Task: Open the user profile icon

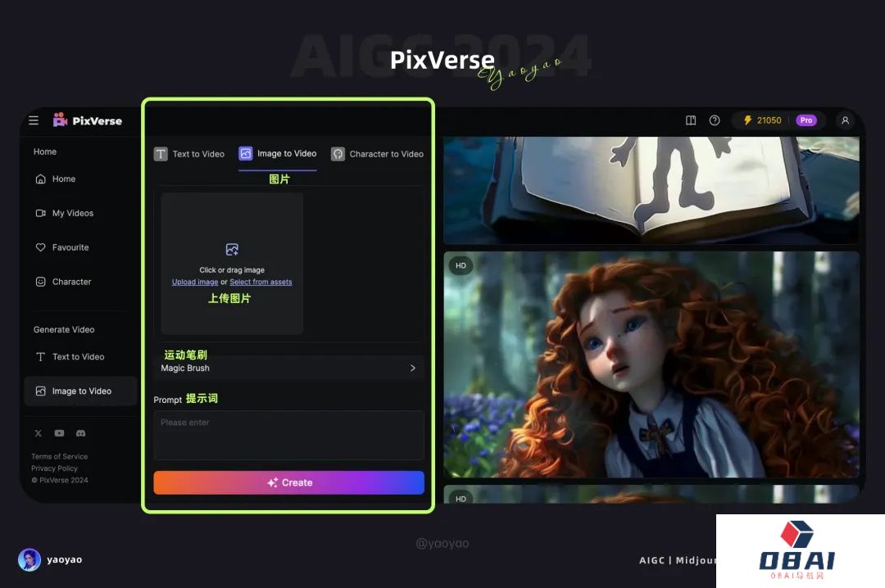Action: click(845, 120)
